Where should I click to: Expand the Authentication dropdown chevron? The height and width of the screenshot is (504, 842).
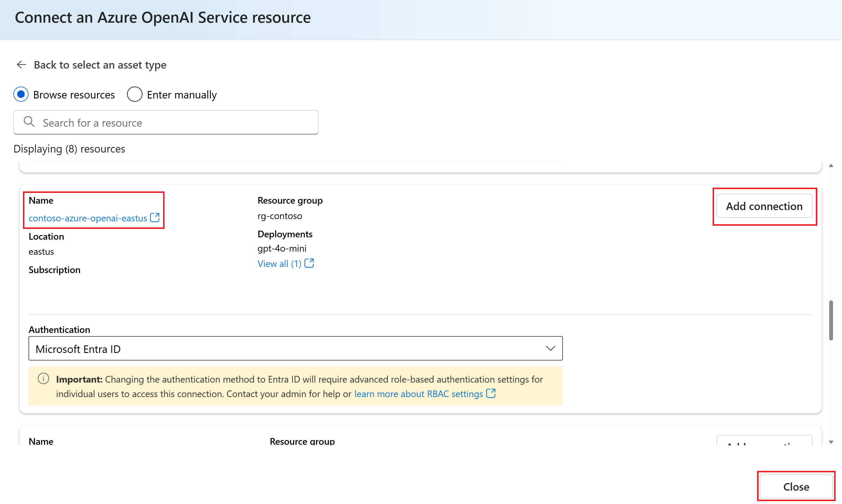pos(550,348)
